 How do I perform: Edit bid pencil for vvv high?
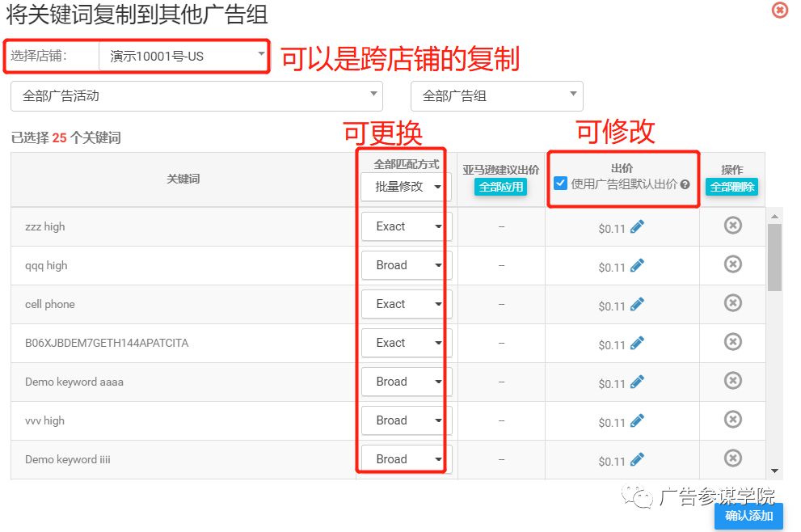(x=637, y=420)
